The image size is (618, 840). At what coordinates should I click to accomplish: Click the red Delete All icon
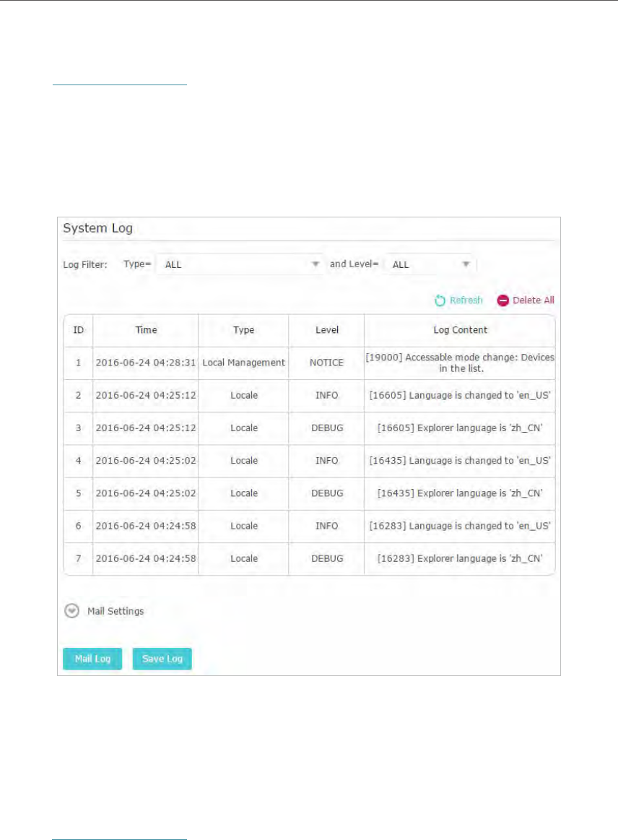(502, 300)
